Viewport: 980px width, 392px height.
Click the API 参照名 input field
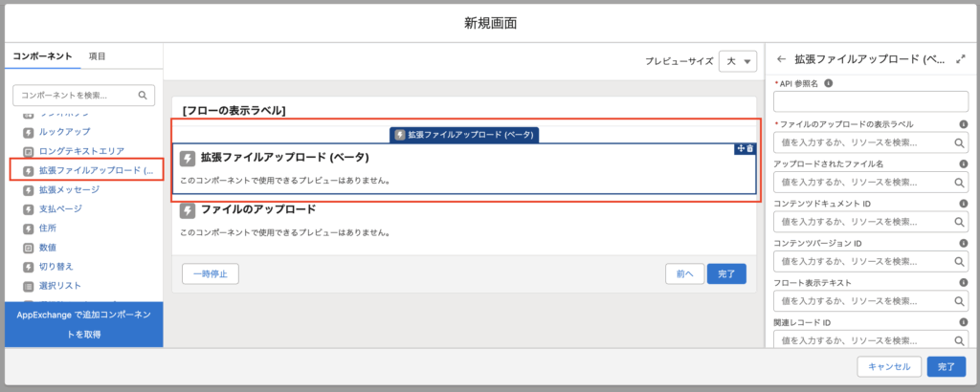[871, 102]
